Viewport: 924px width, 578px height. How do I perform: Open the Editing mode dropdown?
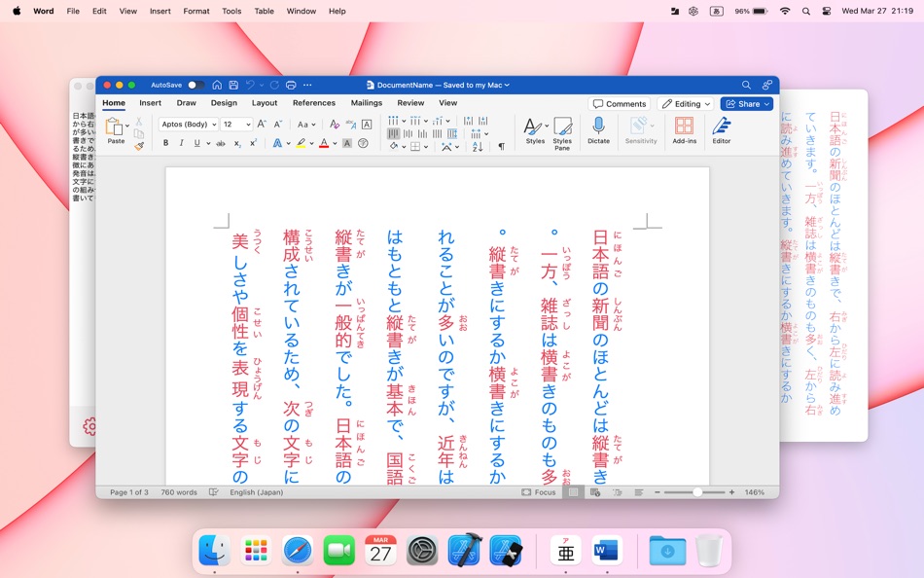click(686, 103)
